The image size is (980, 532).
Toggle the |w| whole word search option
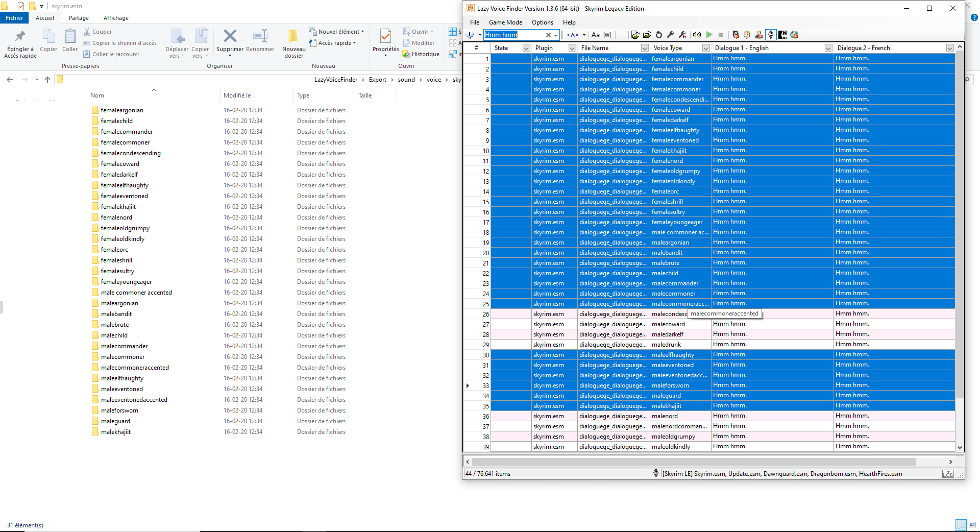607,35
